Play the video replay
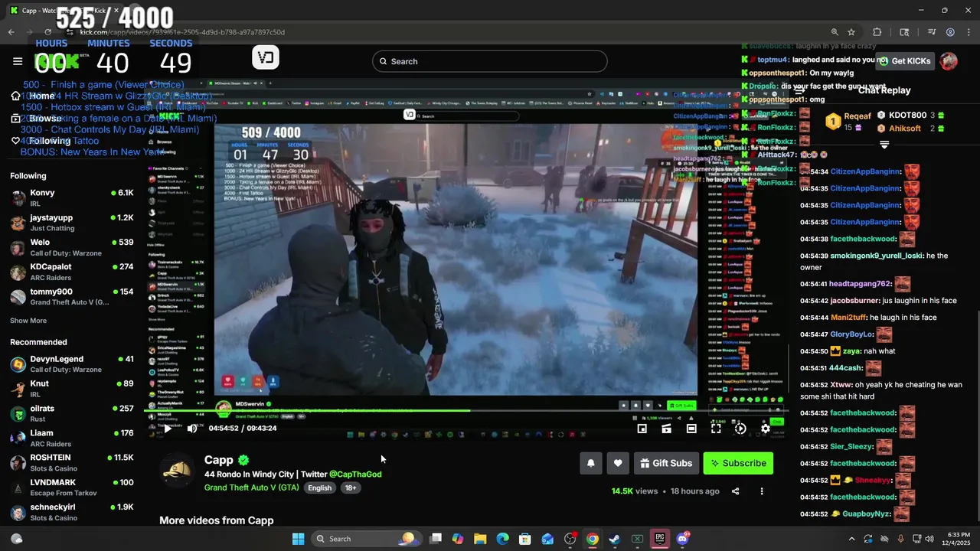 pyautogui.click(x=168, y=429)
